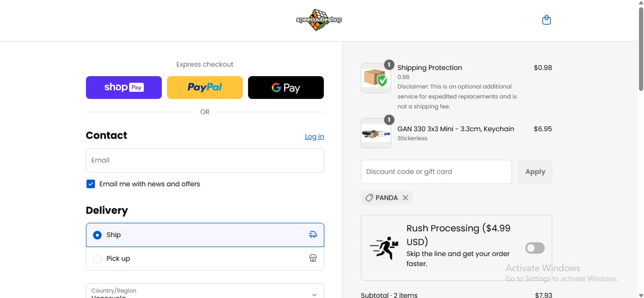This screenshot has height=298, width=644.
Task: Click the Discount code or gift card field
Action: (x=436, y=172)
